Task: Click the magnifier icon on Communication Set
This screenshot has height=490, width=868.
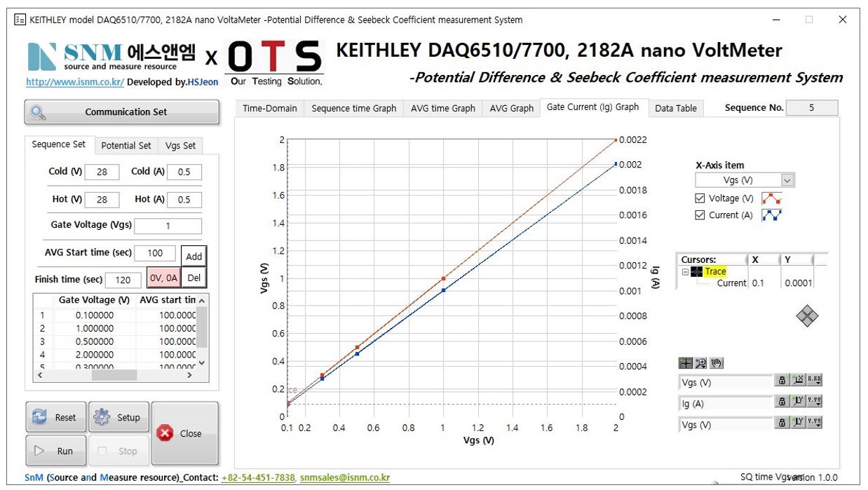Action: [39, 112]
